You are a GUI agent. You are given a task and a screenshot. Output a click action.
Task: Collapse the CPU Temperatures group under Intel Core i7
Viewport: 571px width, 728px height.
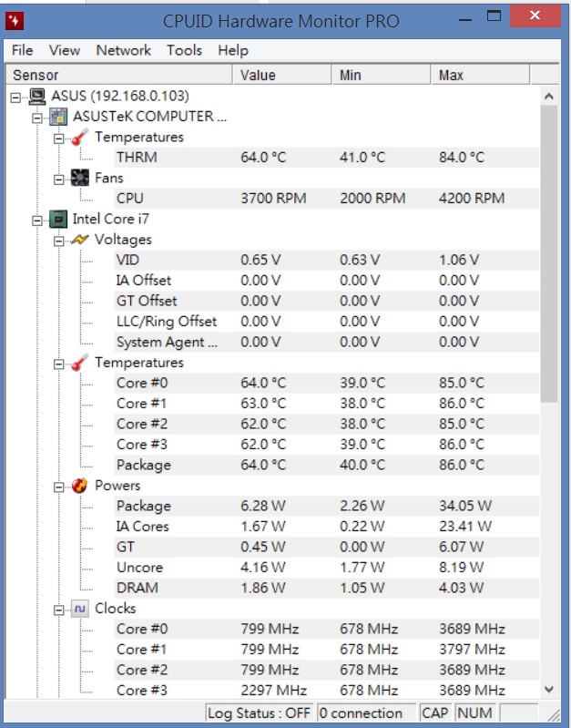58,364
